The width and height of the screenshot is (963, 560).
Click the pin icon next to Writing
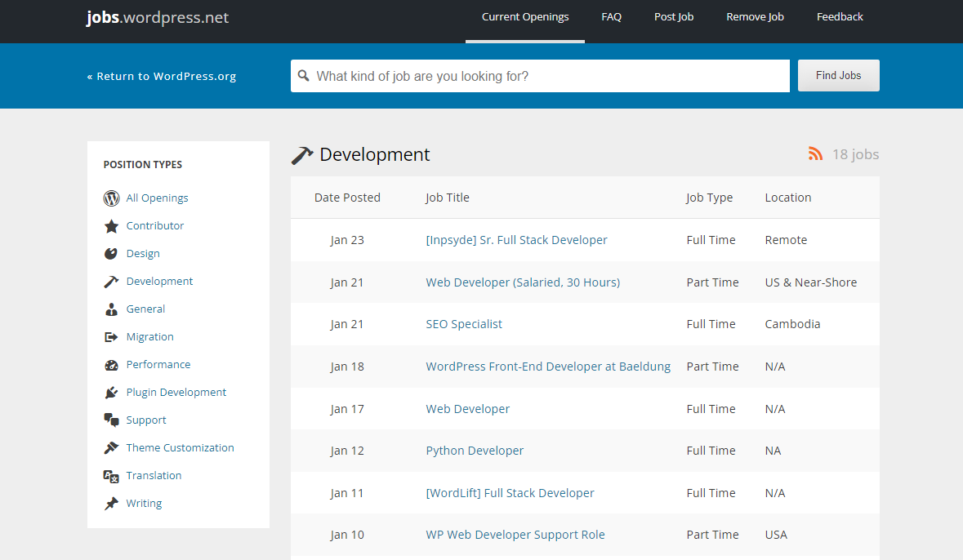111,504
